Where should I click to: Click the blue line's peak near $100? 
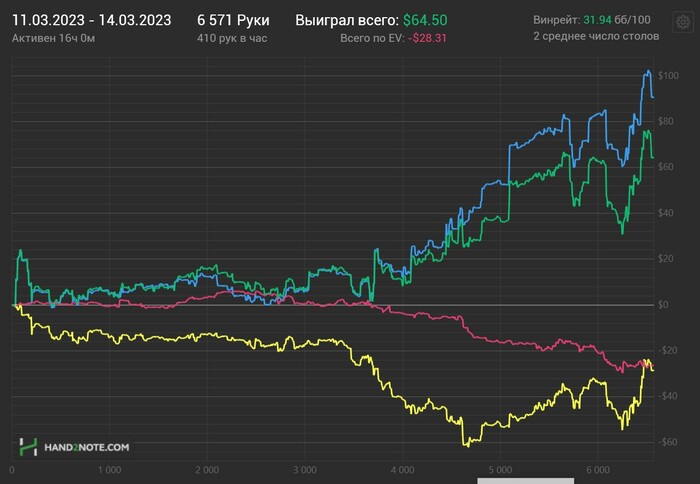pos(648,71)
